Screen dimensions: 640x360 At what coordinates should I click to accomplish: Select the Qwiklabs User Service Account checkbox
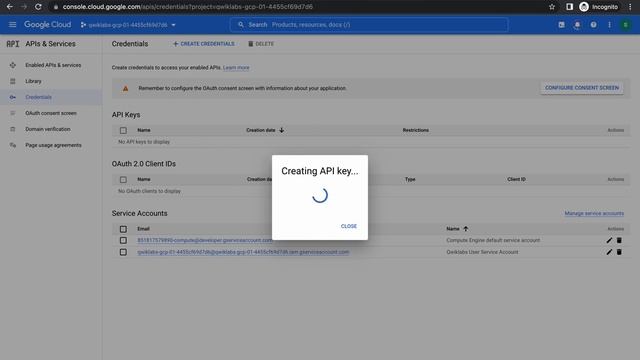click(123, 252)
